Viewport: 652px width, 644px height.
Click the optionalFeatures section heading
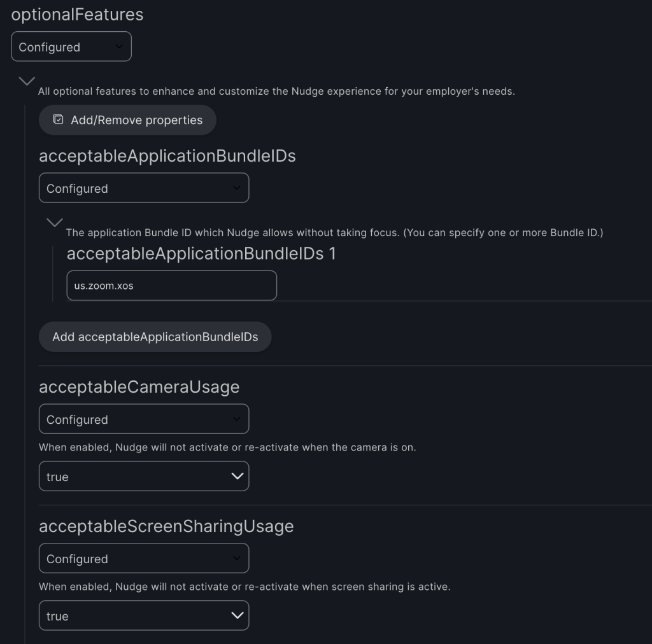tap(77, 15)
